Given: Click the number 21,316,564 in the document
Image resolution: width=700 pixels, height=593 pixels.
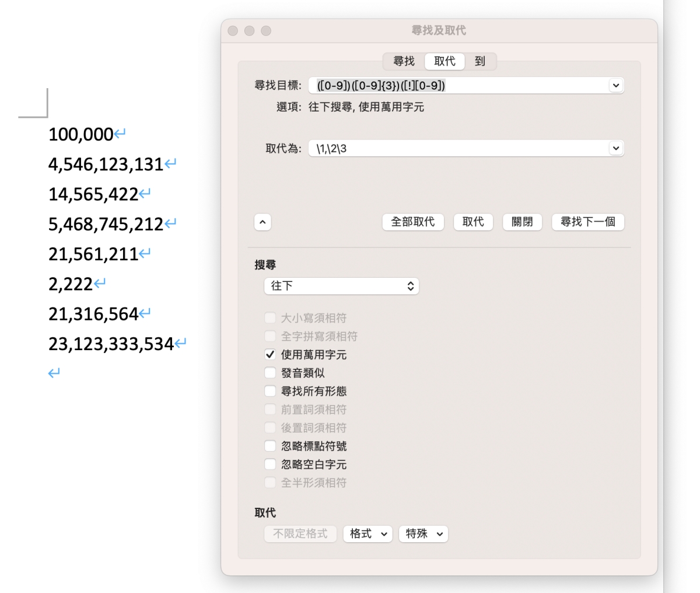Looking at the screenshot, I should 93,313.
